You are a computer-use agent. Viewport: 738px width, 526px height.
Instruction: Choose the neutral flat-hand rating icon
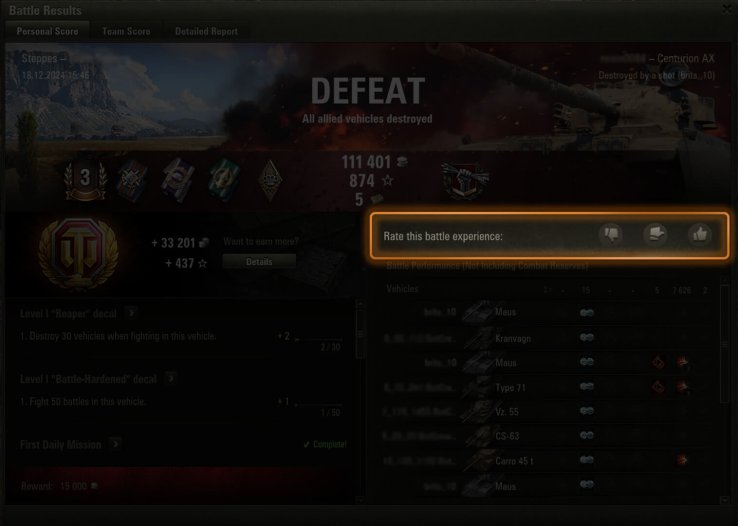(x=655, y=234)
